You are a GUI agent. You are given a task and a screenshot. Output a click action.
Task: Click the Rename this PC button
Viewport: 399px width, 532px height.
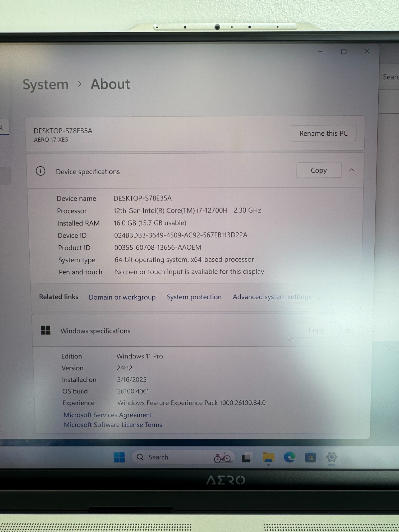324,133
